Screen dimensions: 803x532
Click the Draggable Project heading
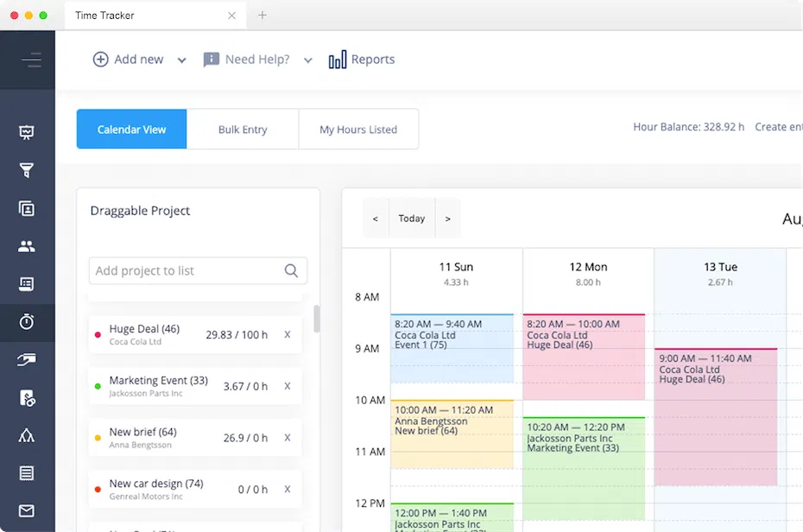point(140,211)
